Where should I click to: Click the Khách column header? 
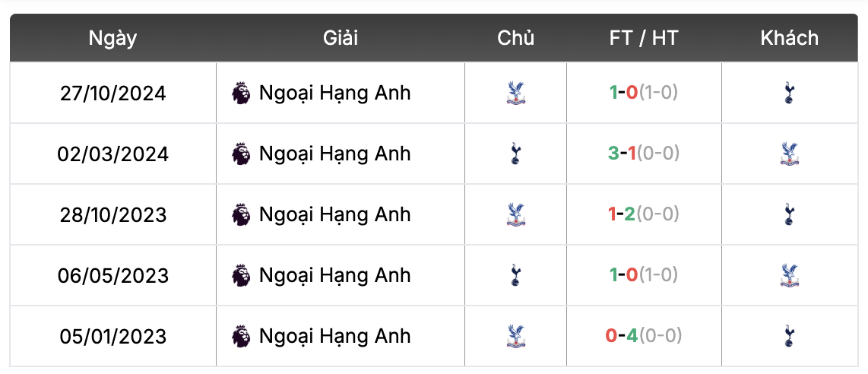coord(789,38)
